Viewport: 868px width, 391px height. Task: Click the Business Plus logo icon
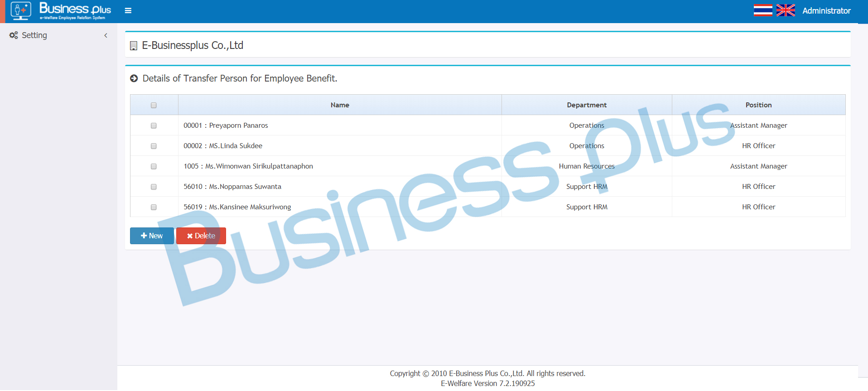click(21, 11)
